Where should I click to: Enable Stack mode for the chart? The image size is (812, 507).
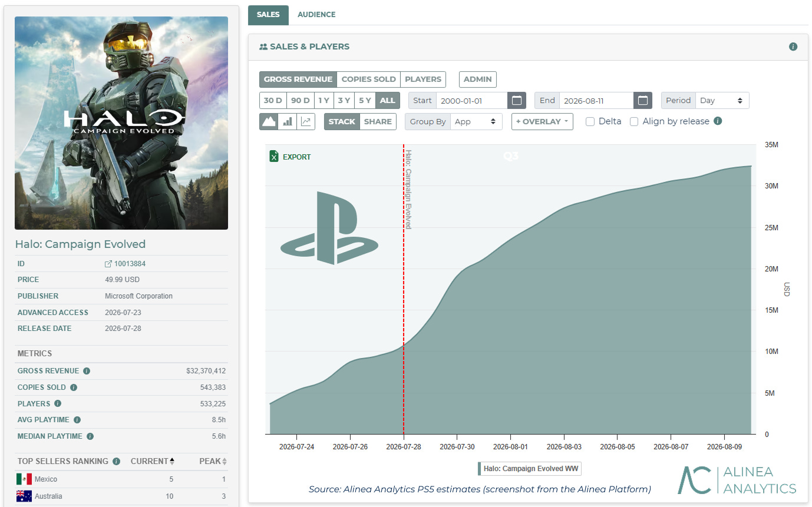[342, 122]
